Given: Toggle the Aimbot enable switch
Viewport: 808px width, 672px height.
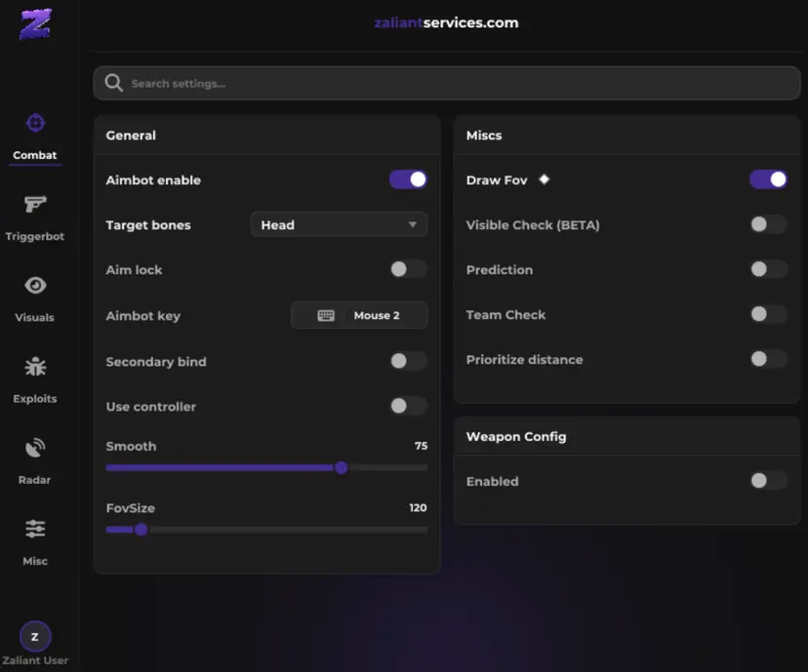Looking at the screenshot, I should click(x=408, y=179).
